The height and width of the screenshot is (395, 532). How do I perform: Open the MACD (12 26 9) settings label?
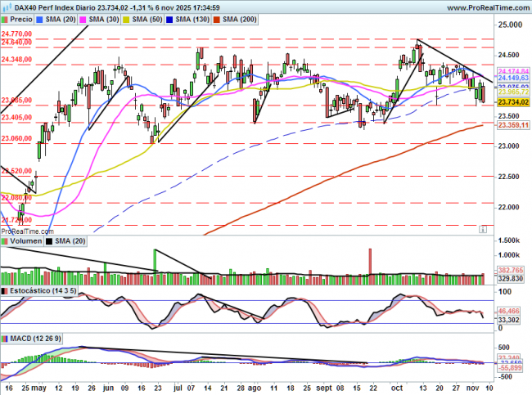[35, 338]
